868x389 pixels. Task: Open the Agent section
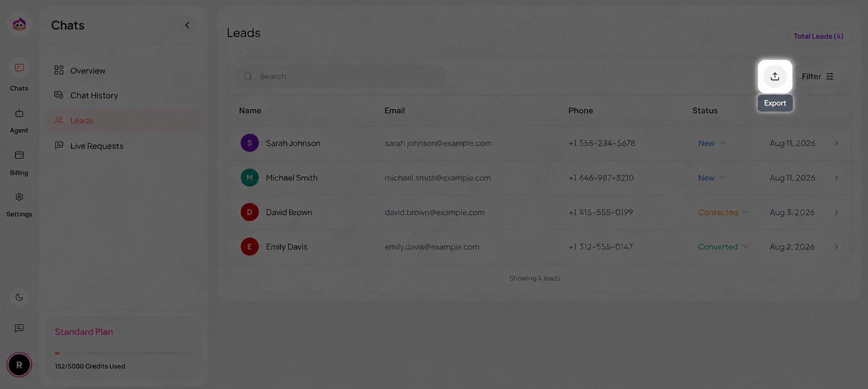(x=19, y=121)
